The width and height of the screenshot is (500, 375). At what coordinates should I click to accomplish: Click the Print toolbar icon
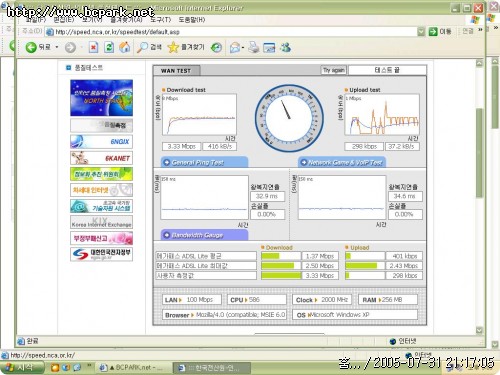(x=254, y=47)
